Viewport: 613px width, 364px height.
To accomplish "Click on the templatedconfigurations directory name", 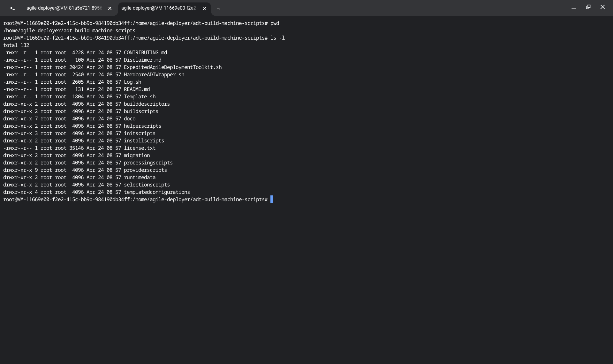I will tap(157, 192).
